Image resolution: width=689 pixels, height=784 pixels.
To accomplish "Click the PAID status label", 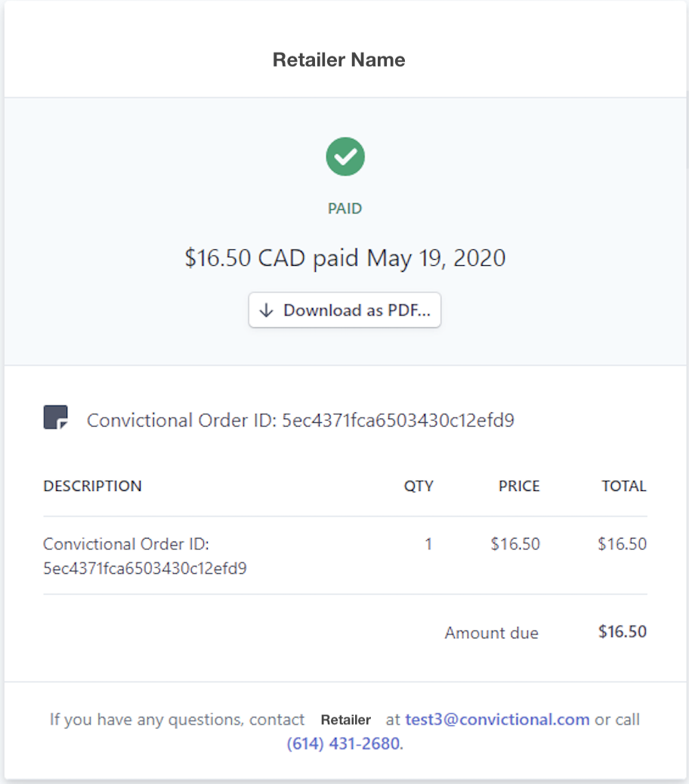I will 344,208.
